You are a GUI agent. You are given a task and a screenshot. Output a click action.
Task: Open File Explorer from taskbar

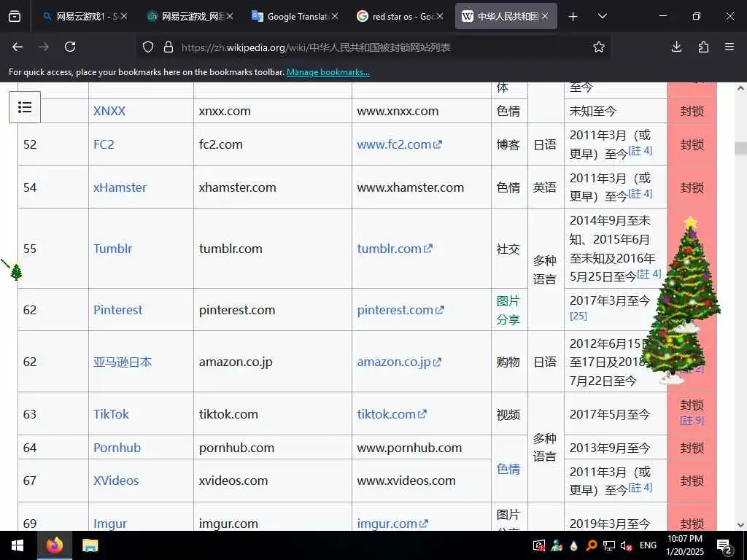pyautogui.click(x=90, y=545)
